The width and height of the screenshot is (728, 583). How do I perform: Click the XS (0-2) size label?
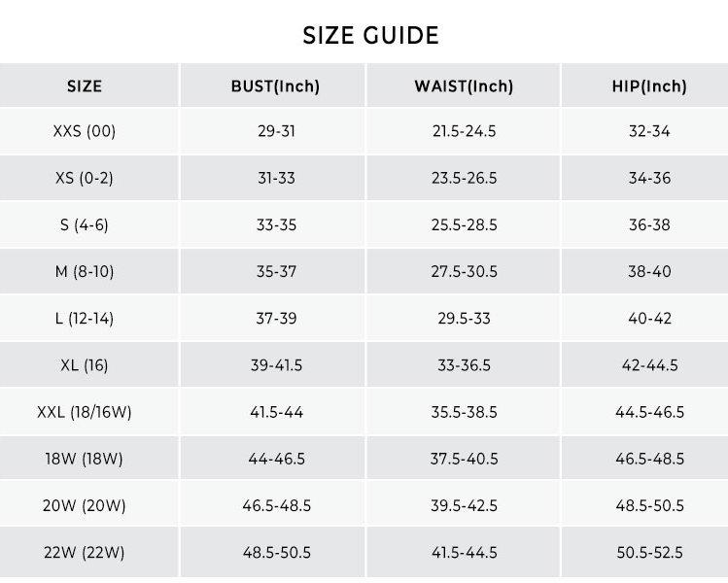pos(85,178)
